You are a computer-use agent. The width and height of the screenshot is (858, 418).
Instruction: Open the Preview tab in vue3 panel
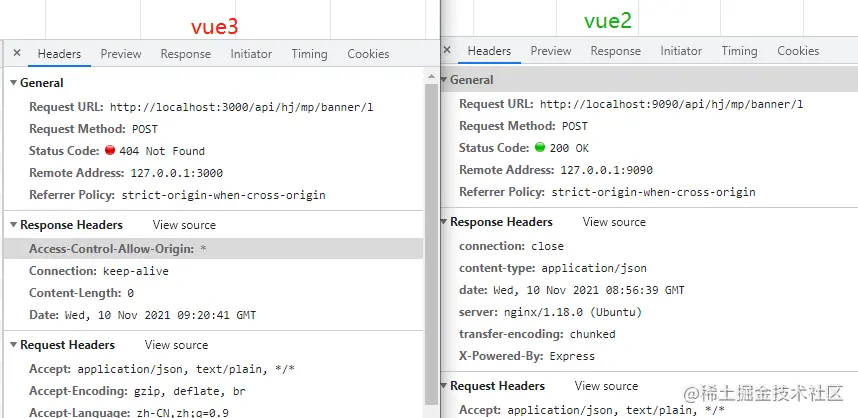click(x=121, y=54)
